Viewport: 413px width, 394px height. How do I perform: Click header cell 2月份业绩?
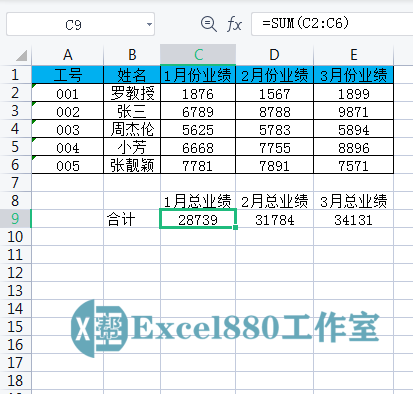click(x=274, y=75)
